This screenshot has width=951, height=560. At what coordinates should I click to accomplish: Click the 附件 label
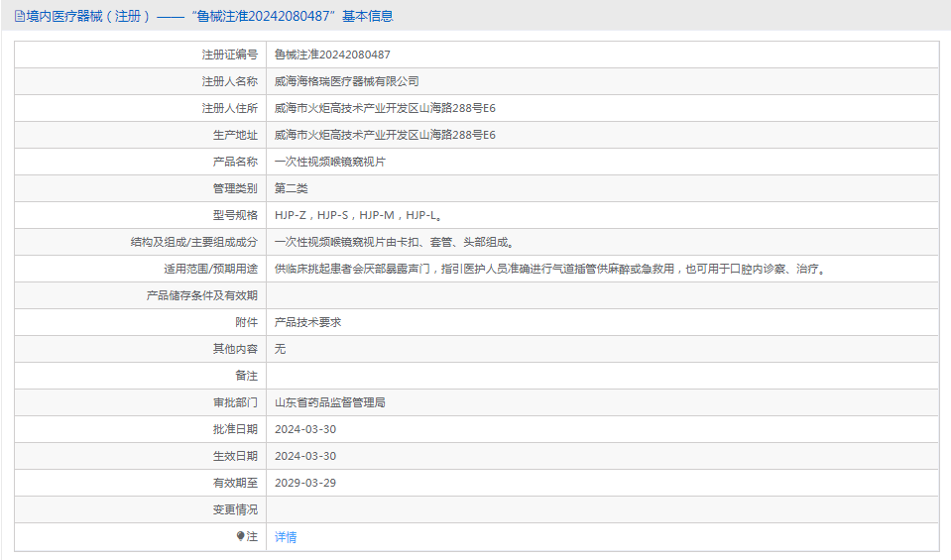coord(246,322)
